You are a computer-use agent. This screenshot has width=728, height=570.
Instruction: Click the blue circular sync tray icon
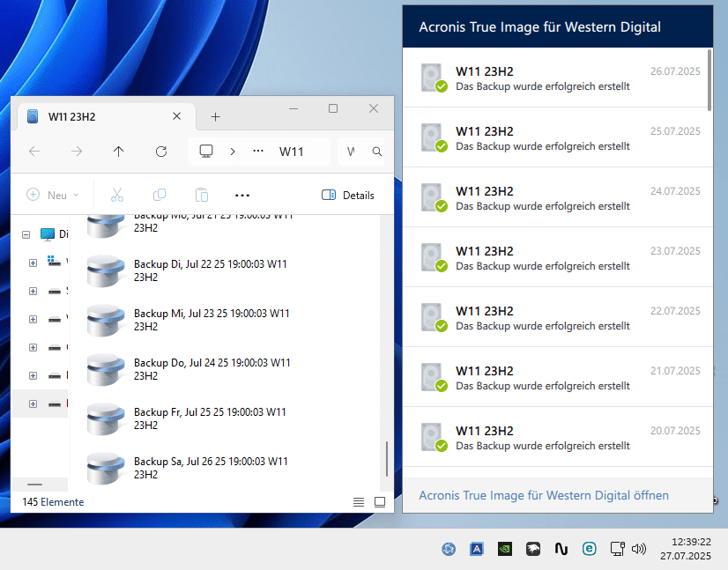pyautogui.click(x=449, y=549)
